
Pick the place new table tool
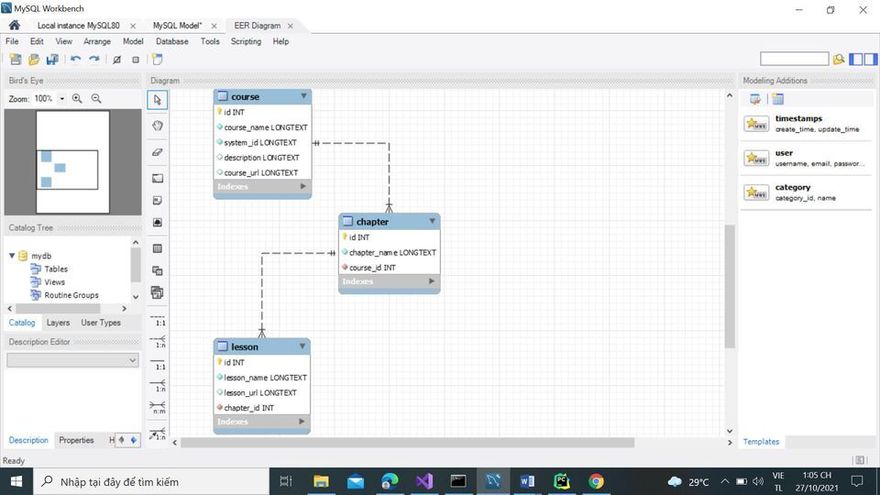coord(158,248)
